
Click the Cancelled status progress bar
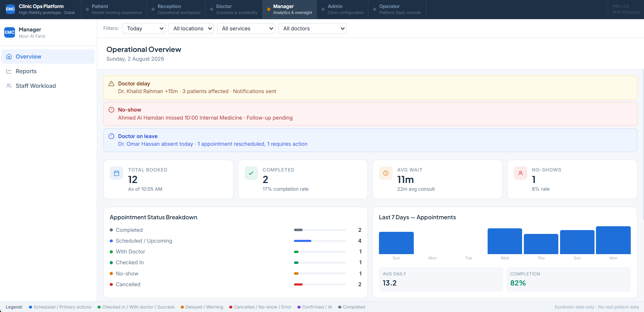point(320,284)
